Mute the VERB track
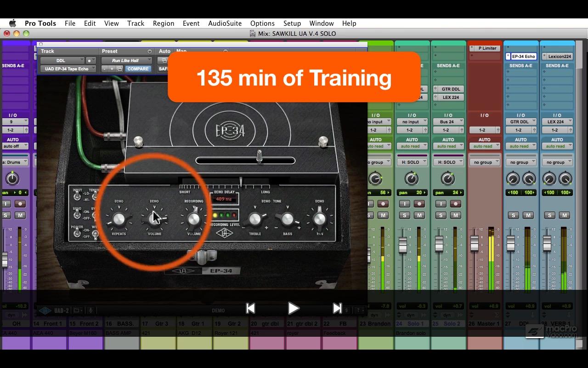The image size is (588, 368). (x=565, y=215)
